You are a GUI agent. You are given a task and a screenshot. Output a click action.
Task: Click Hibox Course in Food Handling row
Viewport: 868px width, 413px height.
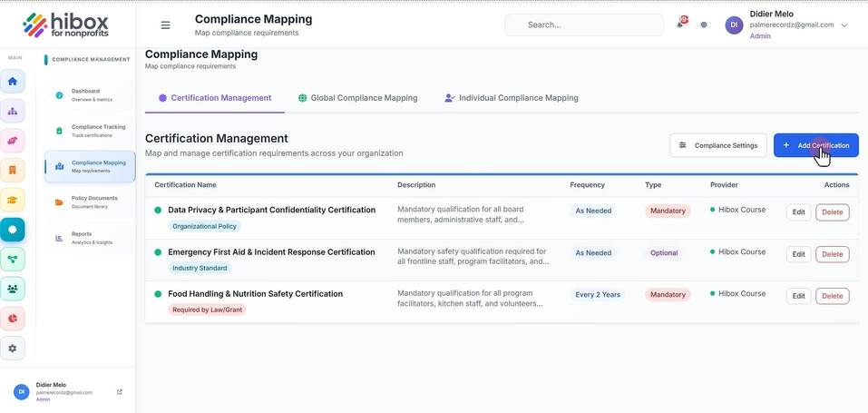tap(742, 294)
